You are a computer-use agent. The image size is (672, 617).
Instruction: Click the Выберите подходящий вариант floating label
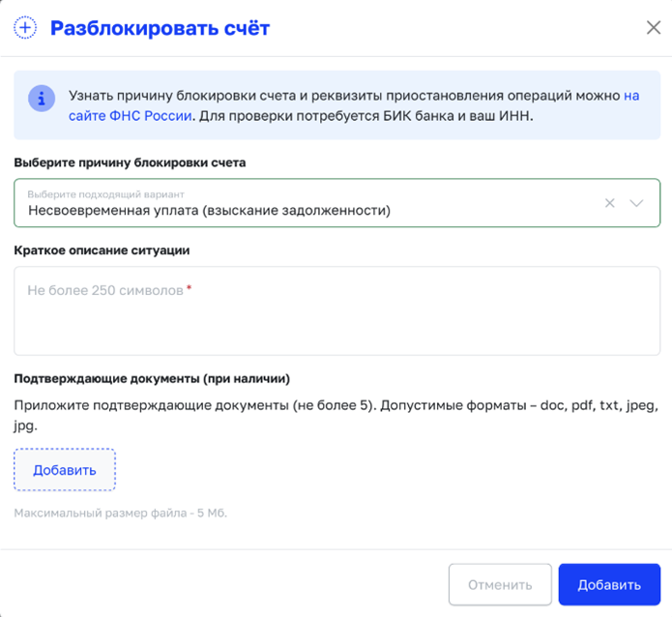click(105, 194)
